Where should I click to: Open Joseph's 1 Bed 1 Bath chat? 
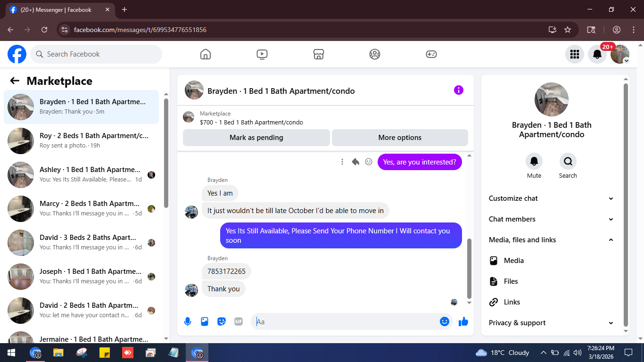point(82,277)
